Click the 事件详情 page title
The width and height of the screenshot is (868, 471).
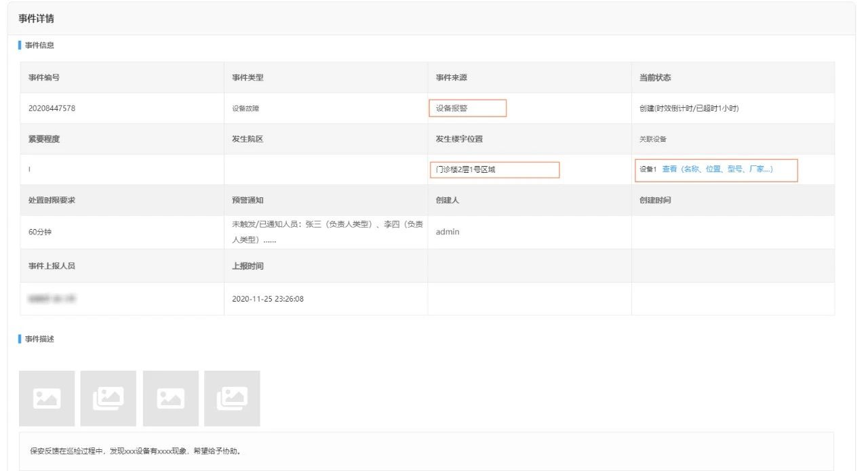(37, 19)
